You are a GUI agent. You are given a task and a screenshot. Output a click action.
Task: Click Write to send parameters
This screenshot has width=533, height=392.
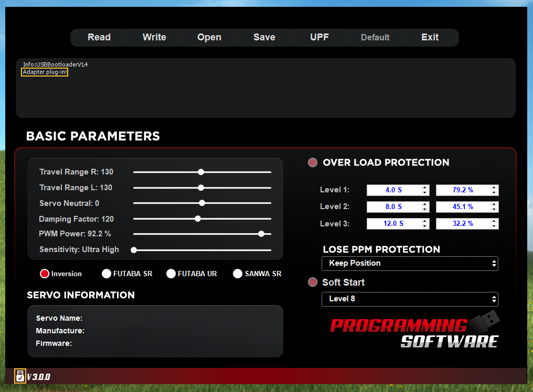coord(154,37)
